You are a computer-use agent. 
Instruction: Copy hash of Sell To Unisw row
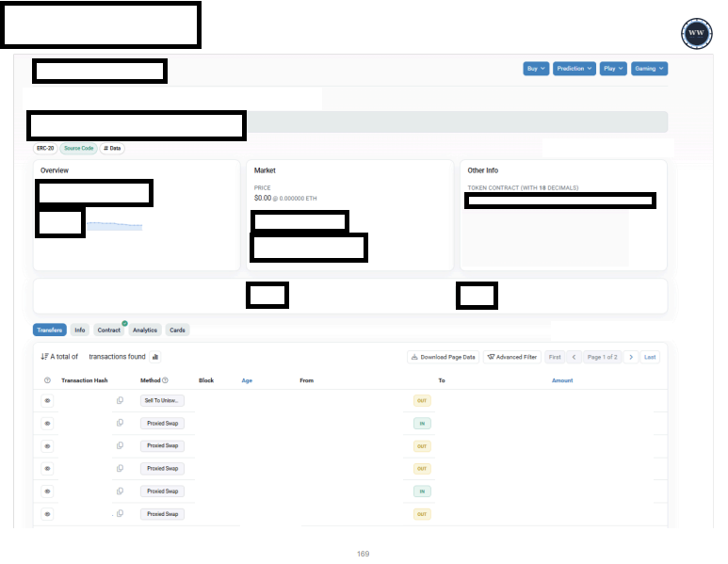(120, 400)
